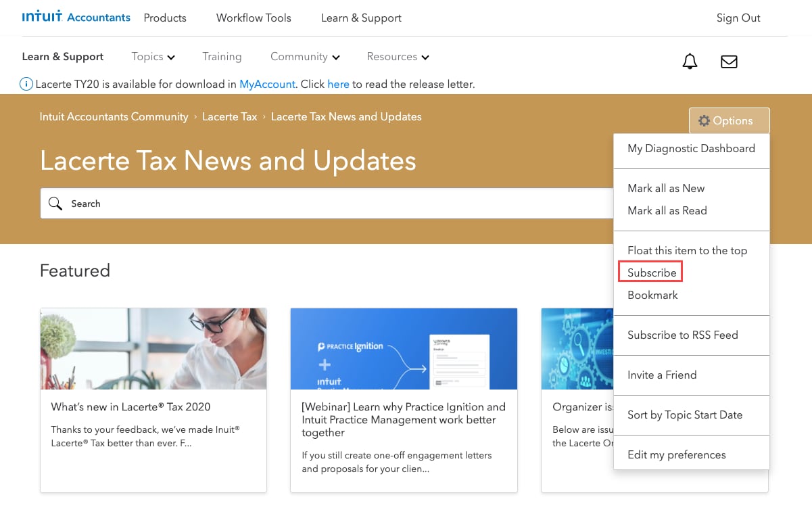The width and height of the screenshot is (812, 518).
Task: Click the gear icon in Options button
Action: click(704, 120)
